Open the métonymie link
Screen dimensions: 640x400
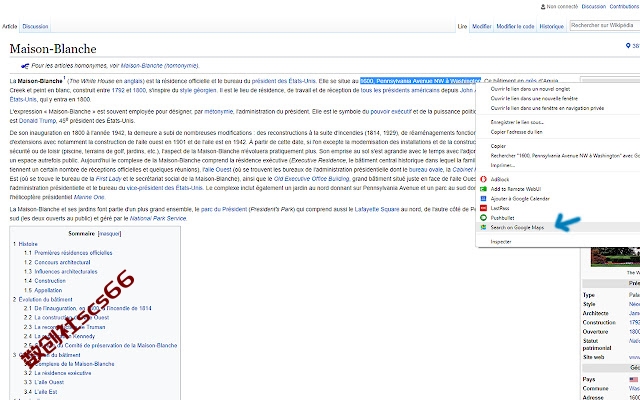coord(218,111)
